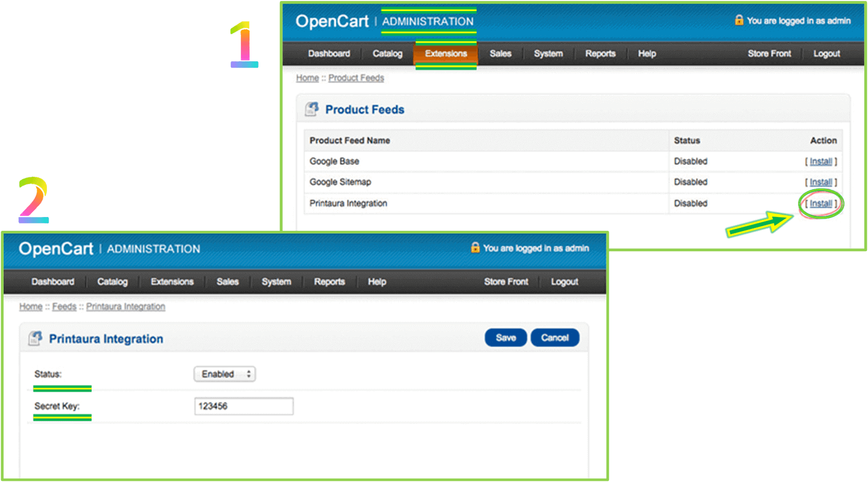Open System menu in Product Feeds window
This screenshot has width=868, height=482.
point(548,53)
